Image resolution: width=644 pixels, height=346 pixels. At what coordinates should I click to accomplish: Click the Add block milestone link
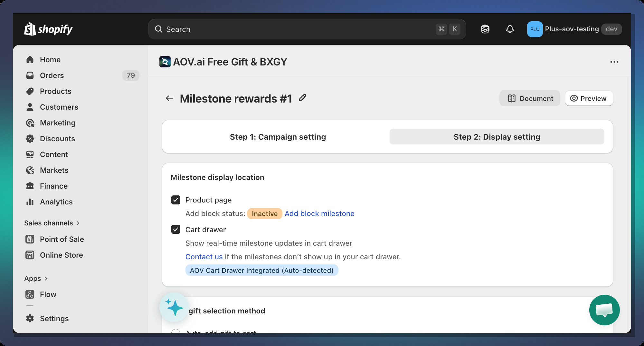(319, 213)
